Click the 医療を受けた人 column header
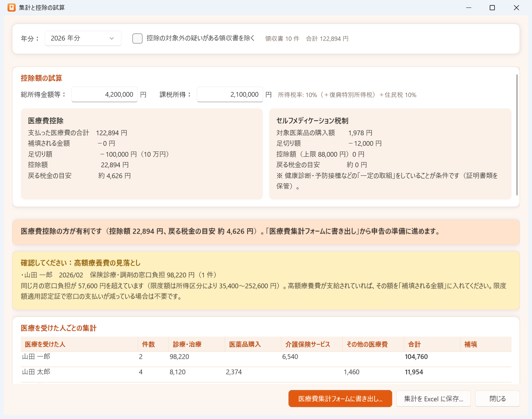Image resolution: width=532 pixels, height=419 pixels. [x=79, y=344]
